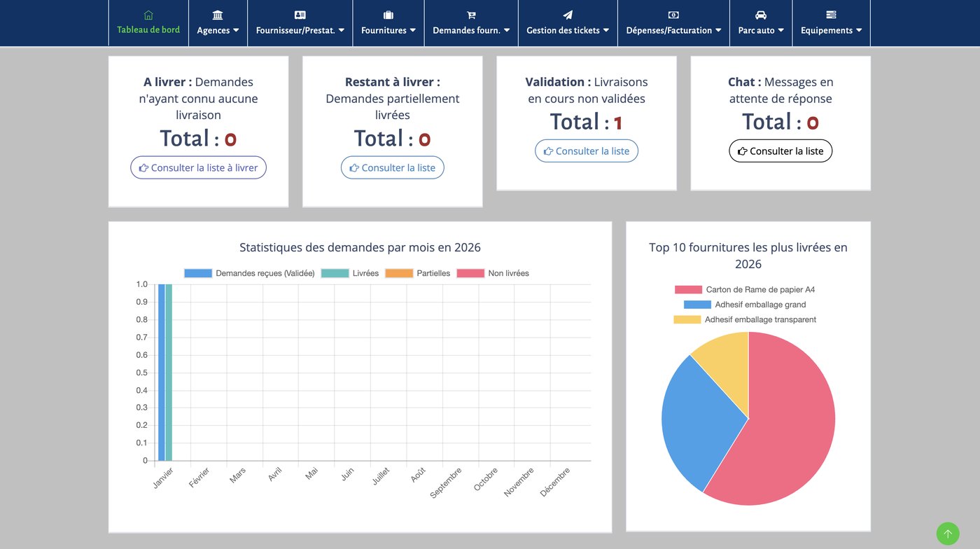Open the Parc auto dropdown menu

(x=761, y=23)
